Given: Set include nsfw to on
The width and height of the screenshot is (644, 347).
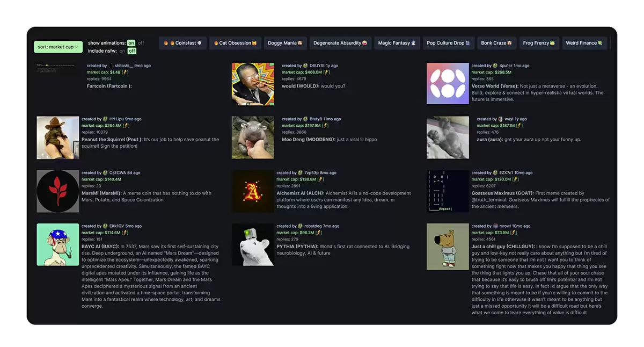Looking at the screenshot, I should (x=122, y=51).
